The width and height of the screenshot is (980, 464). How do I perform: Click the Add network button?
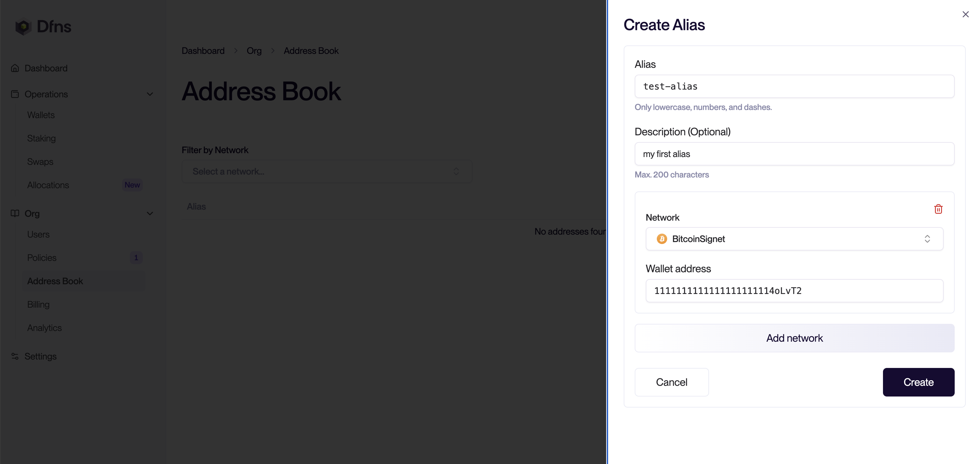click(794, 338)
